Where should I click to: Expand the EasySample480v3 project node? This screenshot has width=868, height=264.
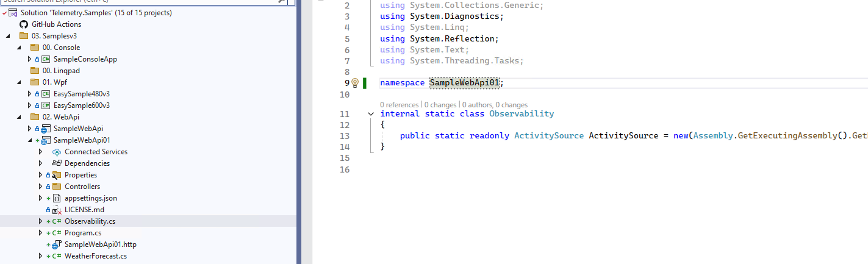(x=29, y=94)
